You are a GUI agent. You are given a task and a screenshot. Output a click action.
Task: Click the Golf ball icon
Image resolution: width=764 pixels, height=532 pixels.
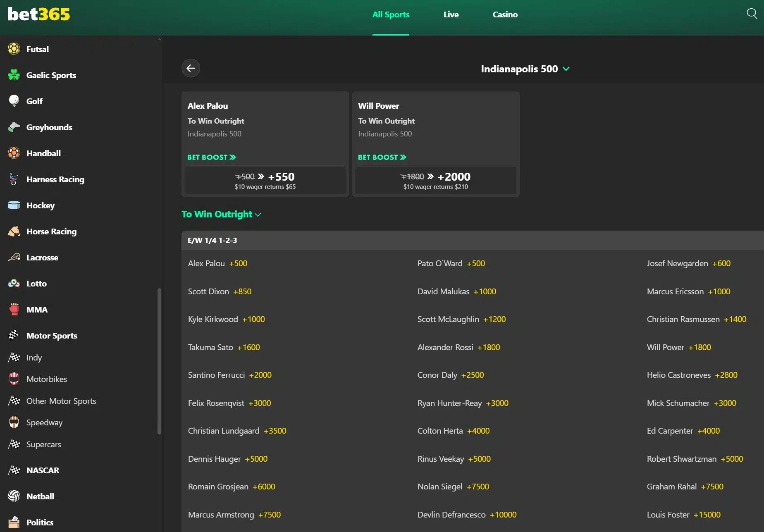(x=14, y=101)
